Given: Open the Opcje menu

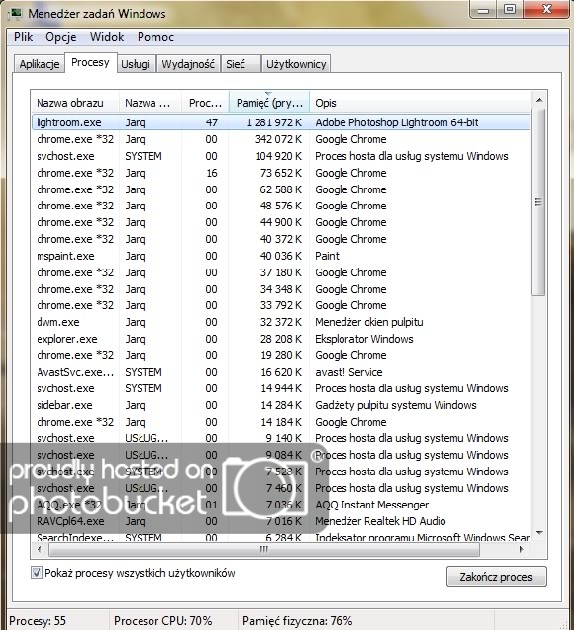Looking at the screenshot, I should (x=61, y=37).
